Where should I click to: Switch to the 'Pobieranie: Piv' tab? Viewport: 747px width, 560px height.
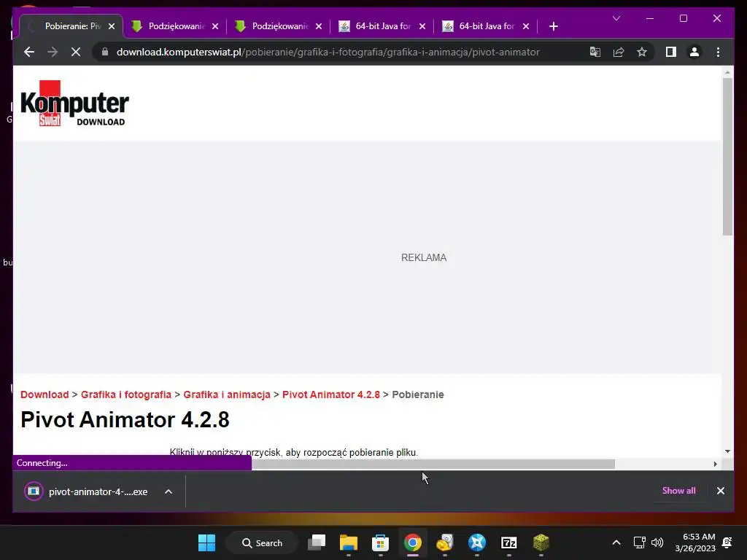pyautogui.click(x=71, y=26)
